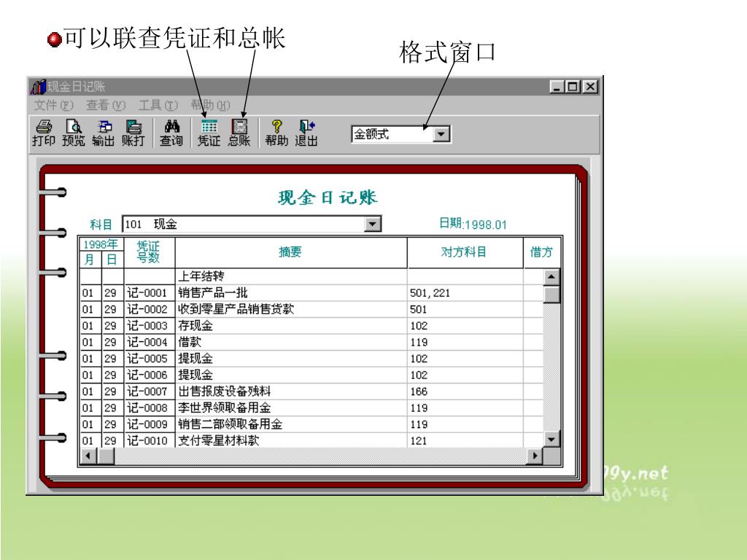
Task: Click the 101 现金 account field
Action: pos(252,224)
